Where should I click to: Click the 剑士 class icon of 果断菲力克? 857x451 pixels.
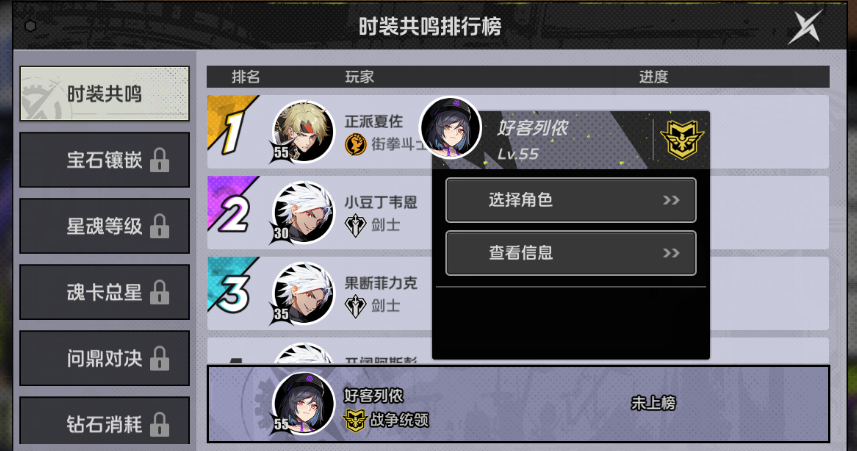pos(355,306)
